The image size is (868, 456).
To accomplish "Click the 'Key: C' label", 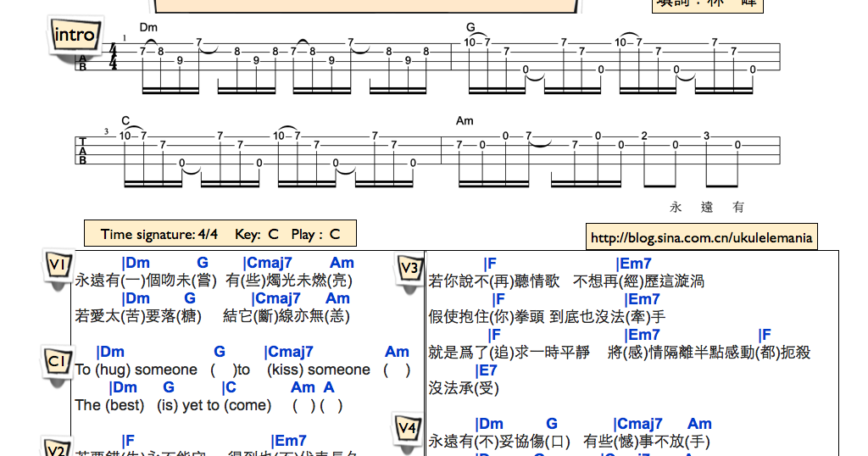I will pyautogui.click(x=256, y=234).
